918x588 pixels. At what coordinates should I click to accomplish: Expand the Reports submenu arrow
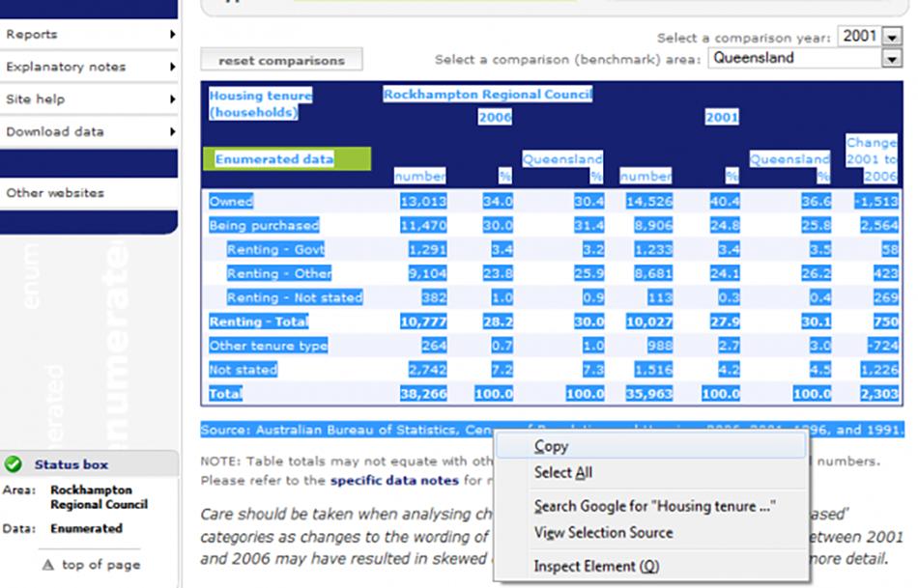tap(172, 34)
